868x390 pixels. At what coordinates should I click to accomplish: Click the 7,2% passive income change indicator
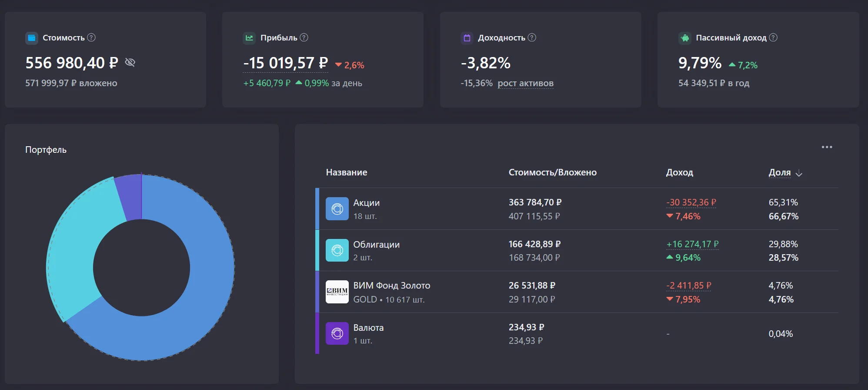tap(743, 65)
